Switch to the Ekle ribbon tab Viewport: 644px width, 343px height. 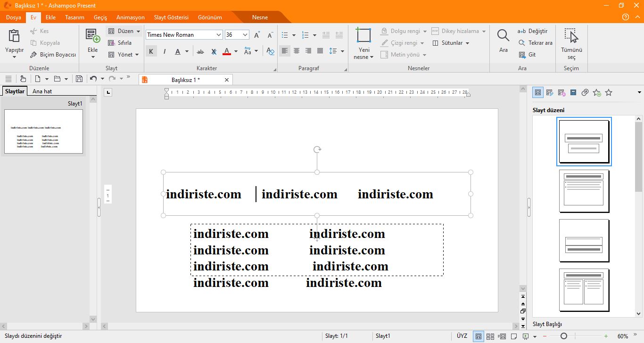[50, 17]
